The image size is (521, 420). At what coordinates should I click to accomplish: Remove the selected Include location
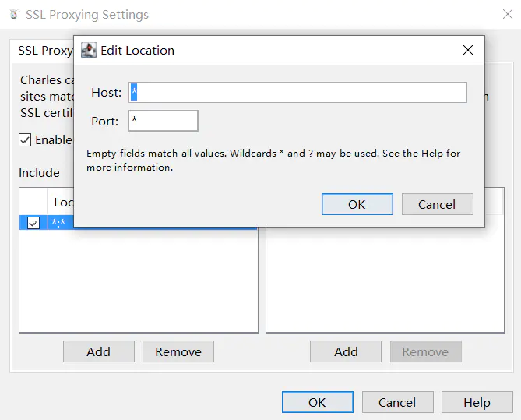[178, 351]
